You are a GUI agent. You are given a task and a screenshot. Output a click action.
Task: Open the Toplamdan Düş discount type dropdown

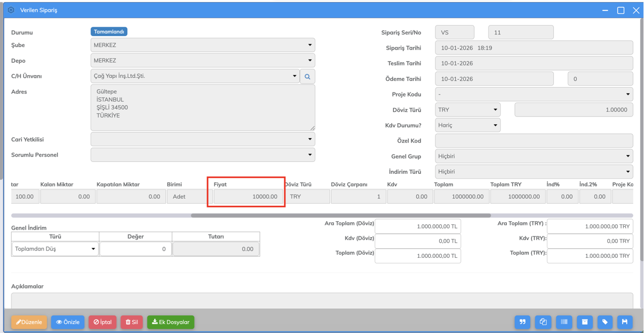tap(55, 249)
